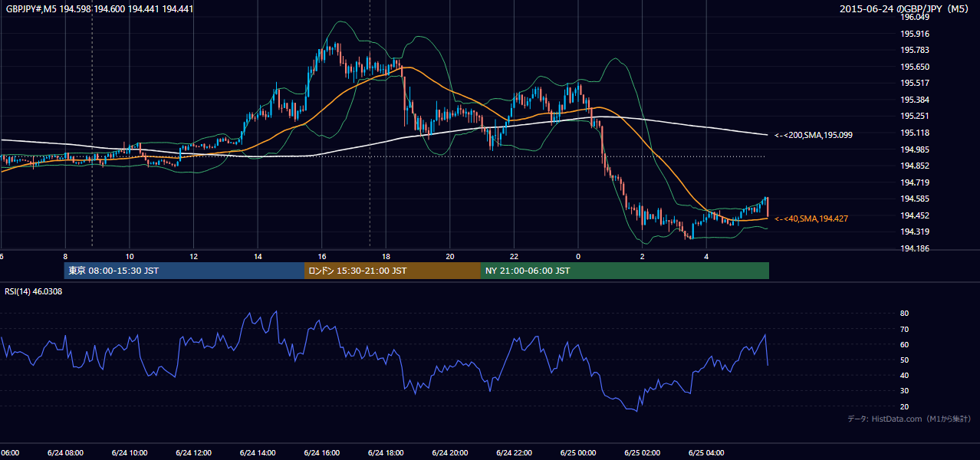This screenshot has width=980, height=460.
Task: Click the last candlestick on the chart
Action: (767, 207)
